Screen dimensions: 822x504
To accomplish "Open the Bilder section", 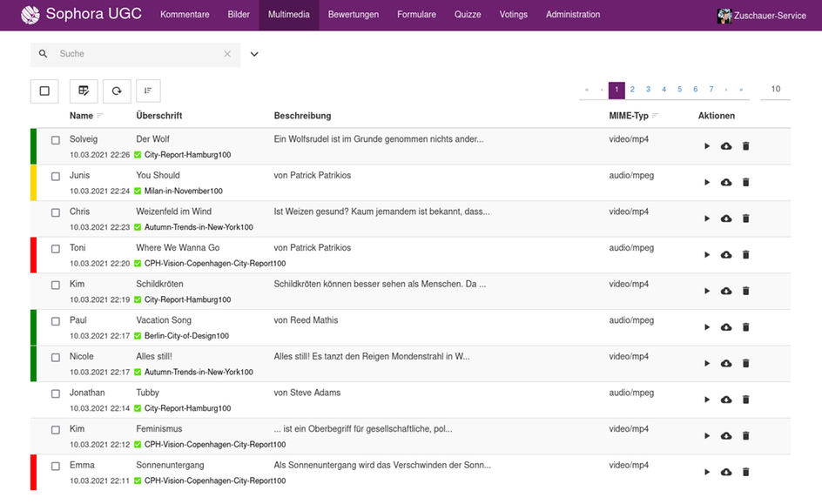I will 239,15.
